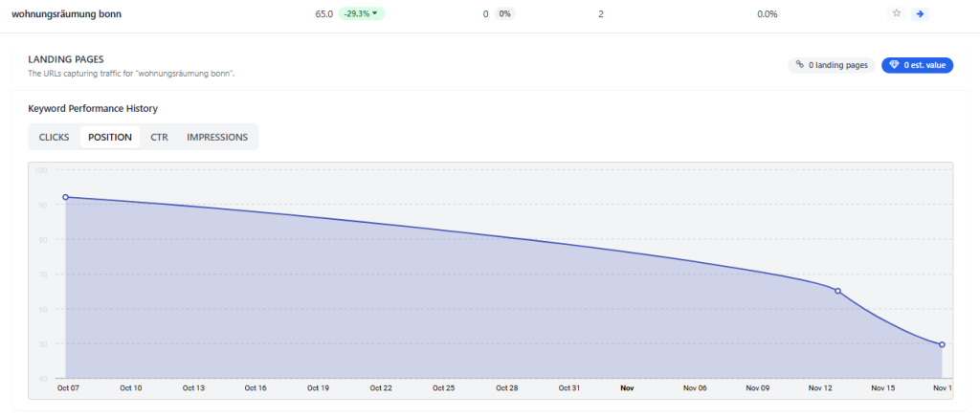The image size is (980, 417).
Task: Click the down arrow in -29.3% badge
Action: click(x=375, y=14)
